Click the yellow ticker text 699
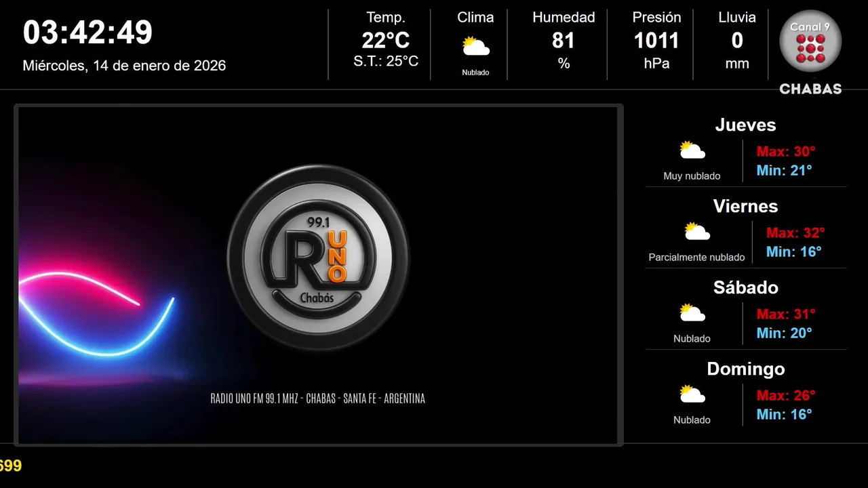868x488 pixels. (x=10, y=466)
